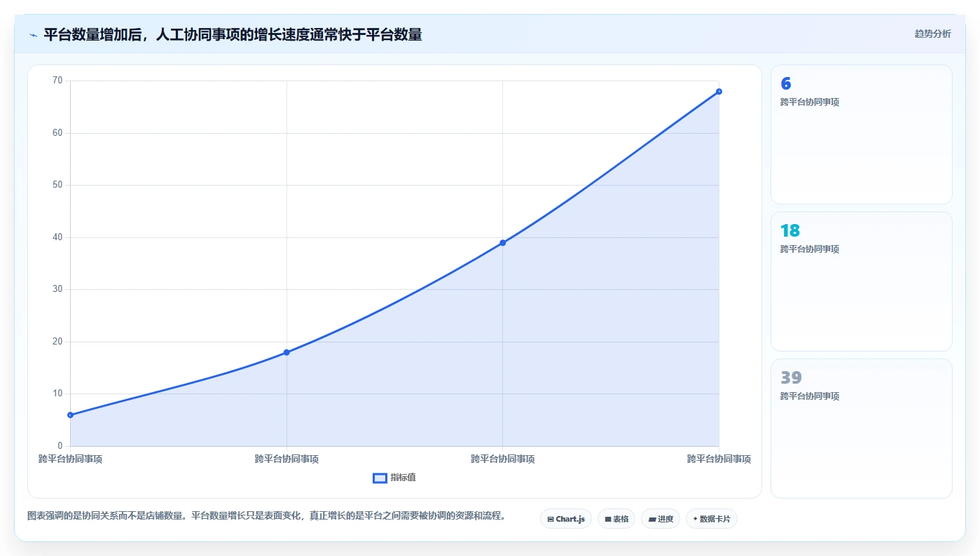Click the y-axis label 40
This screenshot has width=980, height=556.
point(57,237)
